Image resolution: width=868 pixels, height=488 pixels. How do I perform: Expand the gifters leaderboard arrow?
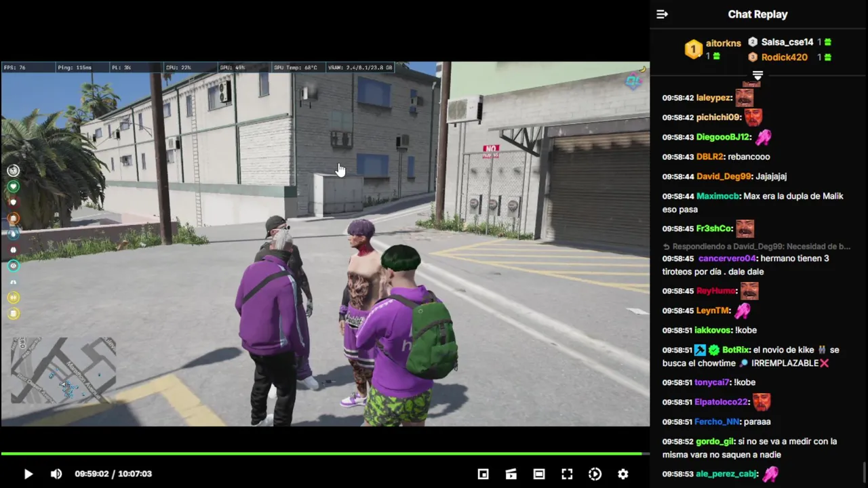tap(758, 75)
